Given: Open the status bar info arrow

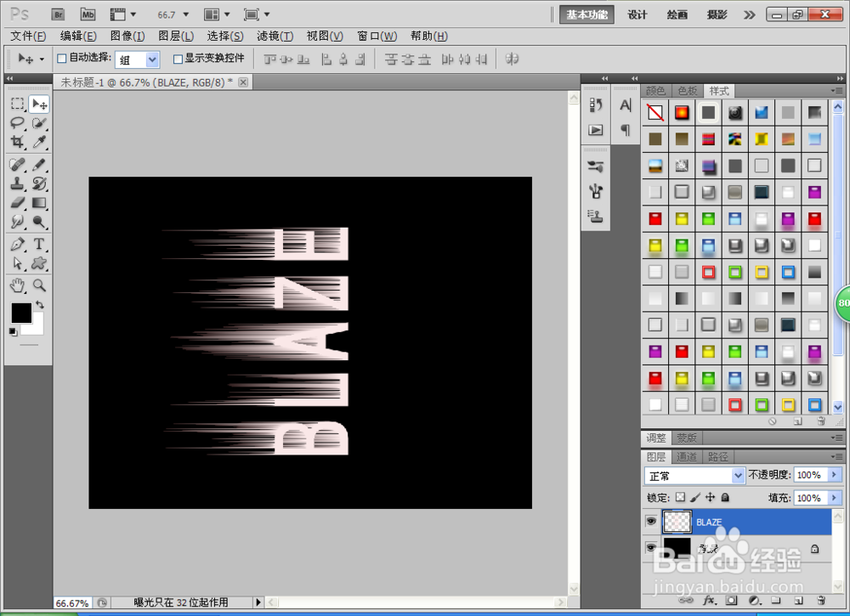Looking at the screenshot, I should [258, 602].
